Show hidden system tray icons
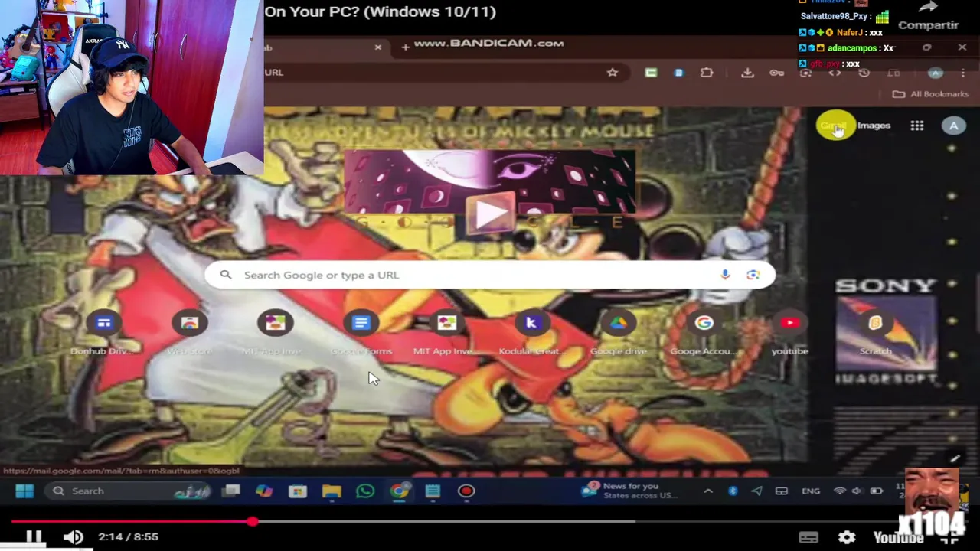The height and width of the screenshot is (551, 980). [708, 491]
